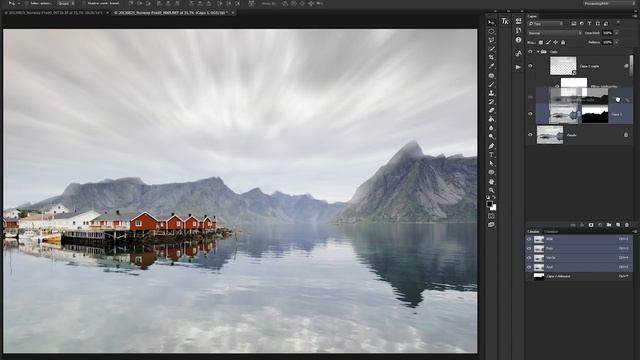Select the Move tool in the toolbar
Viewport: 640px width, 360px height.
[x=491, y=22]
